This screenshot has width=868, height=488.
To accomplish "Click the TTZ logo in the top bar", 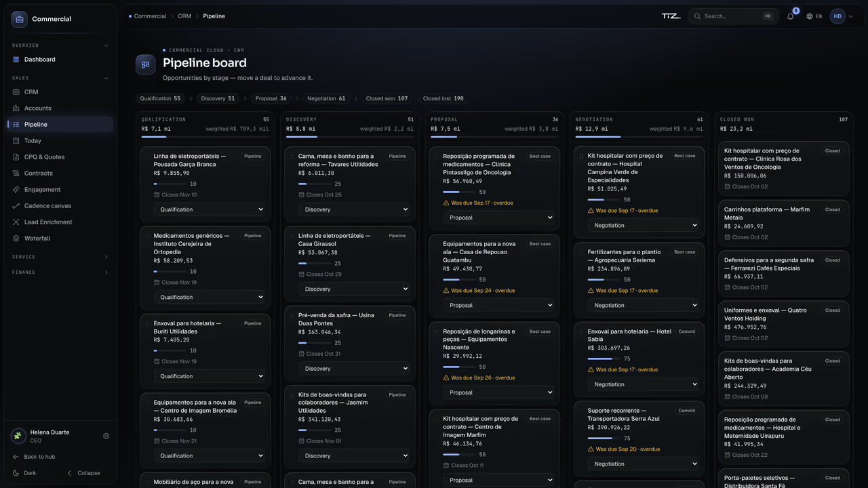I will click(671, 16).
